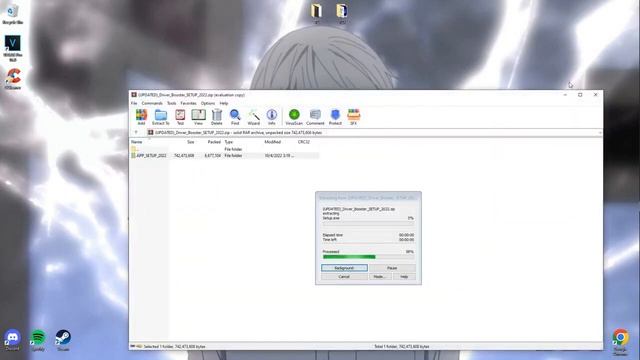Sort by the Modified column header

coord(272,142)
